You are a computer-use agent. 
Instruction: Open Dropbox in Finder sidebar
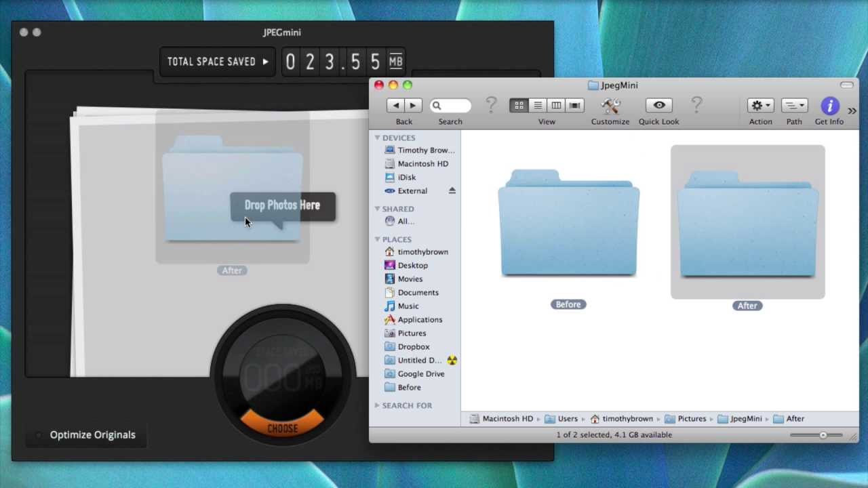(x=407, y=347)
